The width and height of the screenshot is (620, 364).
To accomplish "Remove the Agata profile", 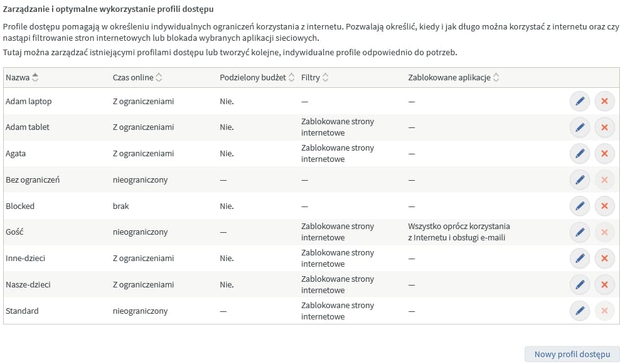I will coord(604,153).
